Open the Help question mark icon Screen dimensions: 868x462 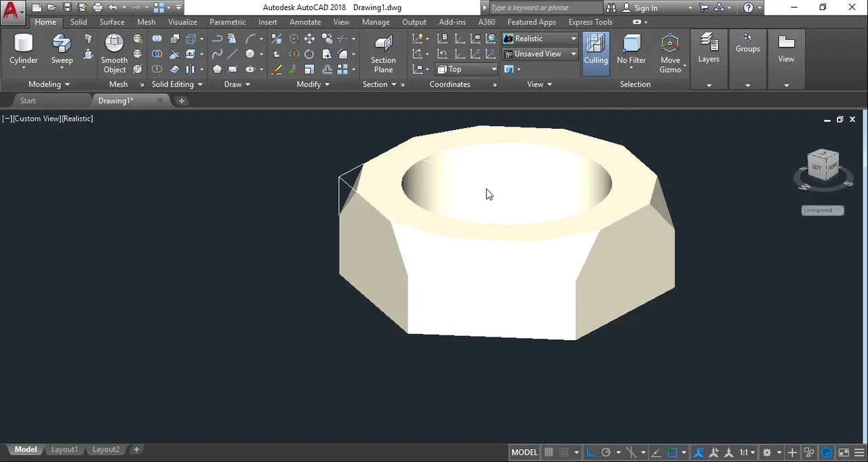749,7
